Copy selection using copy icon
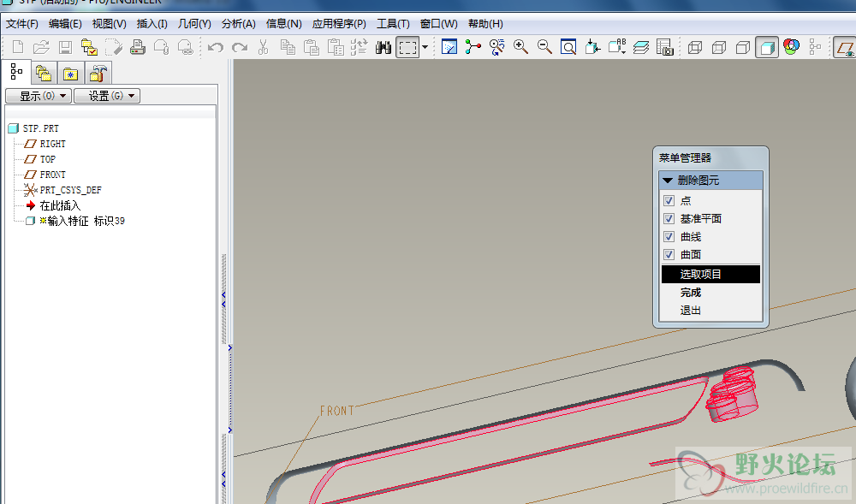The image size is (856, 504). (x=288, y=47)
